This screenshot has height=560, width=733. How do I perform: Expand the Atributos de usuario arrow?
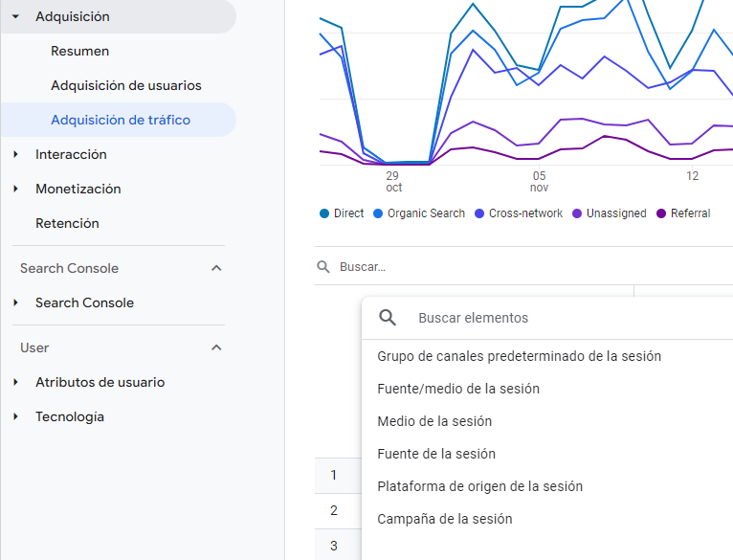click(x=15, y=382)
